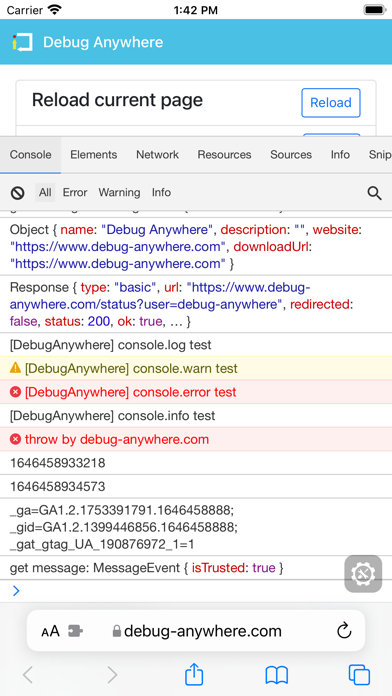The height and width of the screenshot is (696, 392).
Task: Filter console by Warning
Action: 119,193
